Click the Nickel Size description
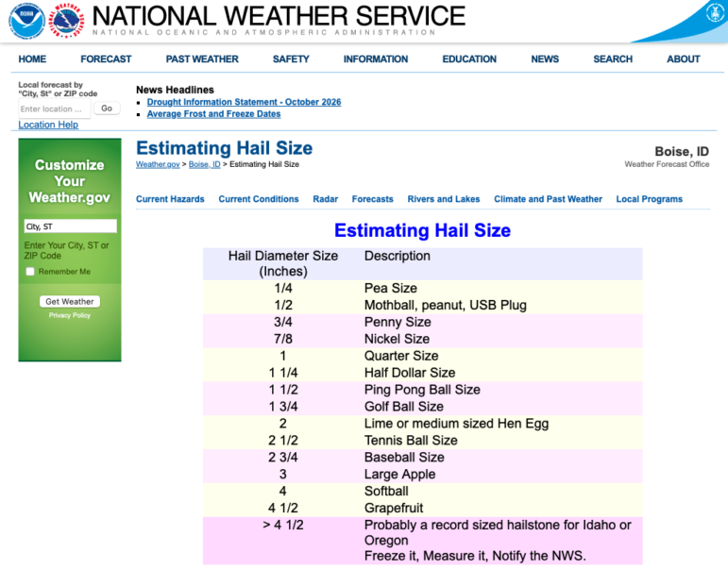 point(397,339)
